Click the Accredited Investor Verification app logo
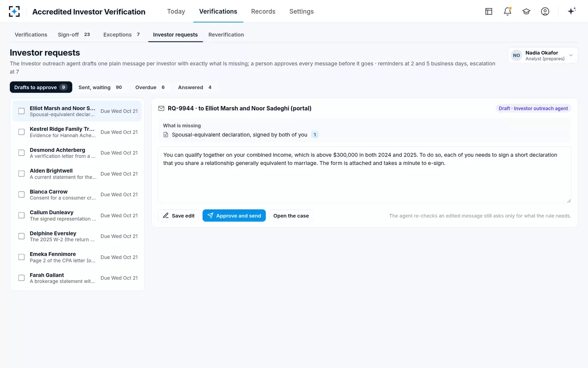Image resolution: width=588 pixels, height=368 pixels. [x=14, y=11]
